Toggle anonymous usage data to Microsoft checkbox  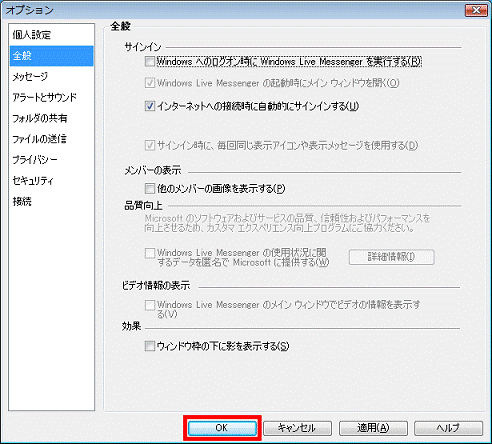pos(150,253)
